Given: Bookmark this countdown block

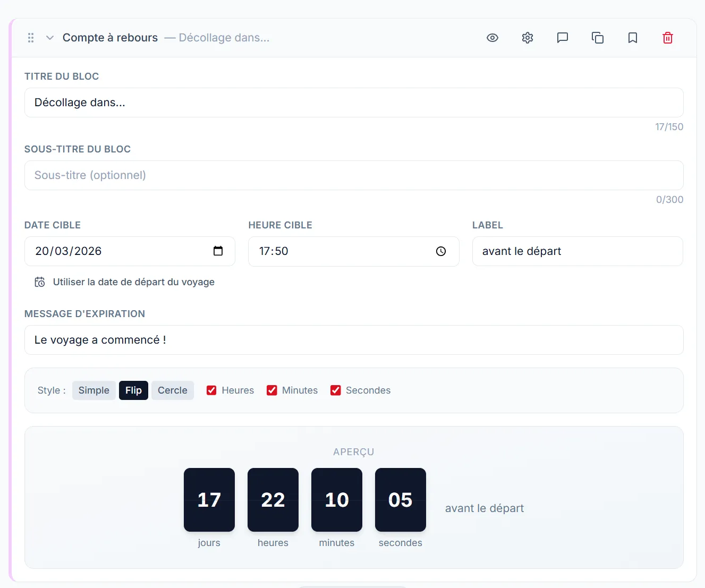Looking at the screenshot, I should [633, 38].
